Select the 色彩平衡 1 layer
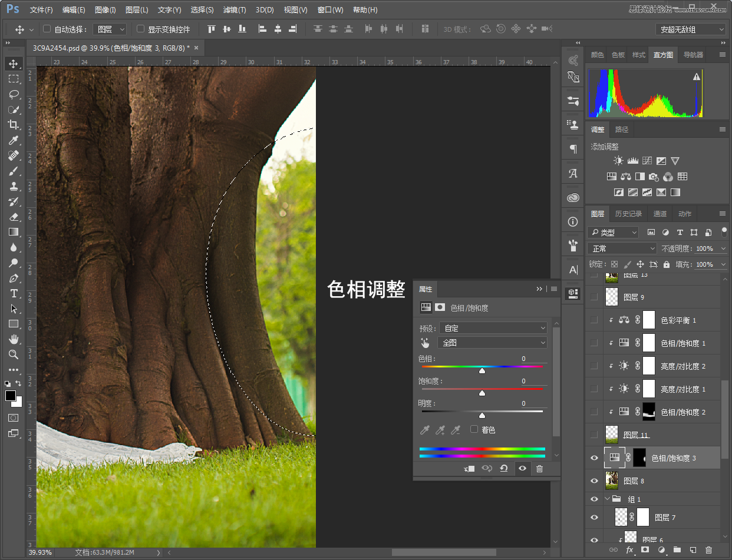 [678, 320]
